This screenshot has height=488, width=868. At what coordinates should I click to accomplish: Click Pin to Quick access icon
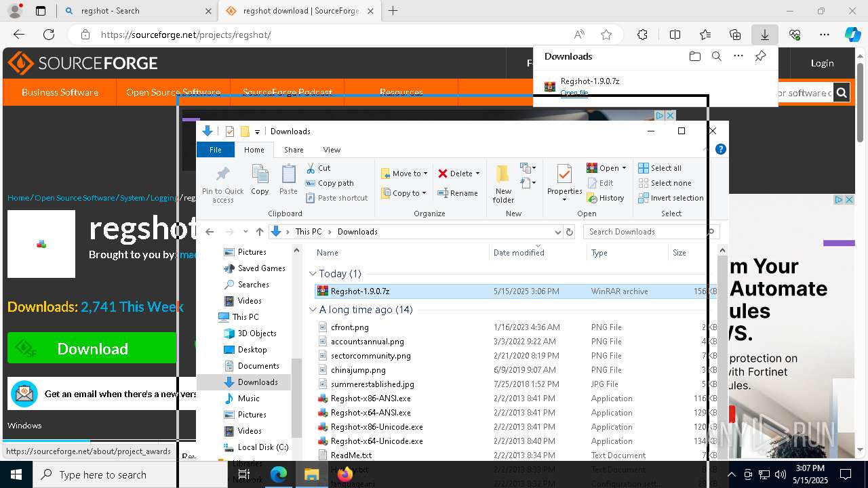(x=222, y=184)
